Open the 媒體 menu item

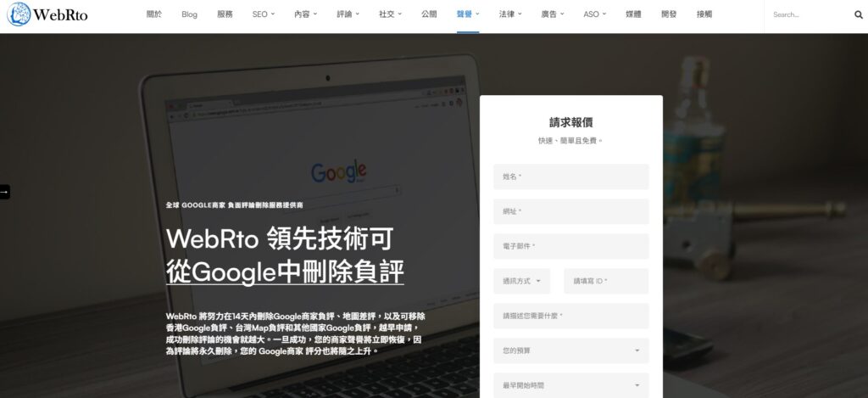coord(633,14)
